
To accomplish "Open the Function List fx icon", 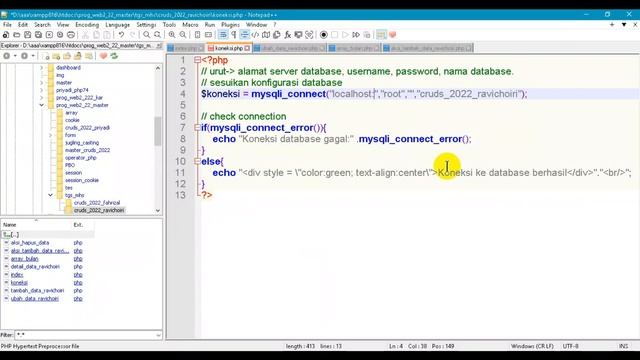I will (287, 35).
